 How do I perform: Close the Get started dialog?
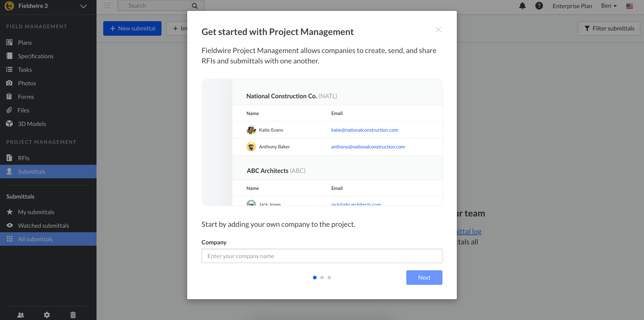[438, 30]
